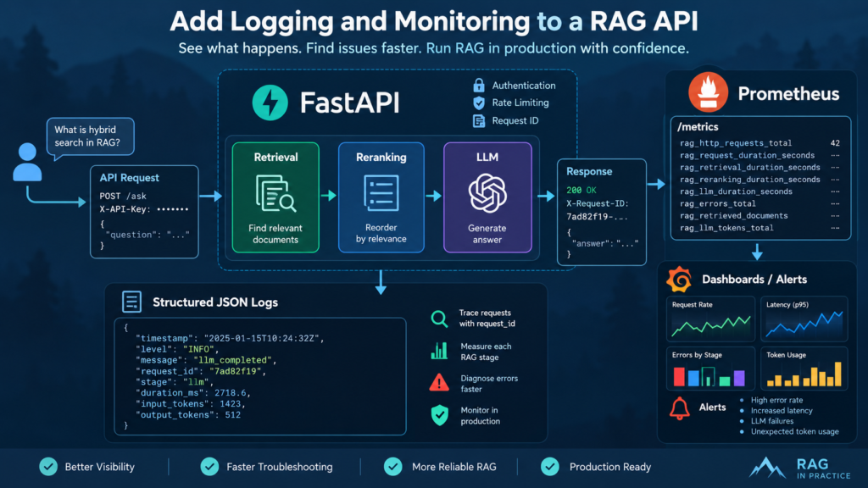
Task: Click rag_errors_total metric row
Action: pyautogui.click(x=759, y=203)
